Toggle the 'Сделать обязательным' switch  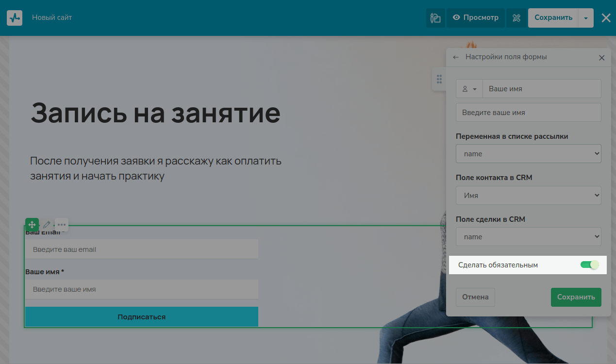coord(590,265)
